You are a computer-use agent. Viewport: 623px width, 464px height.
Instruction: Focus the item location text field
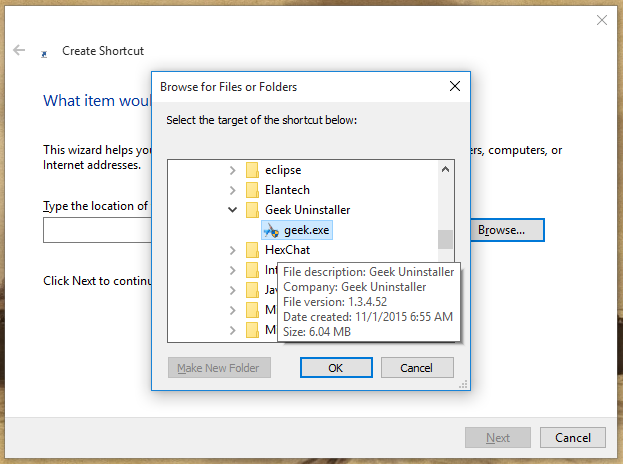pyautogui.click(x=95, y=231)
